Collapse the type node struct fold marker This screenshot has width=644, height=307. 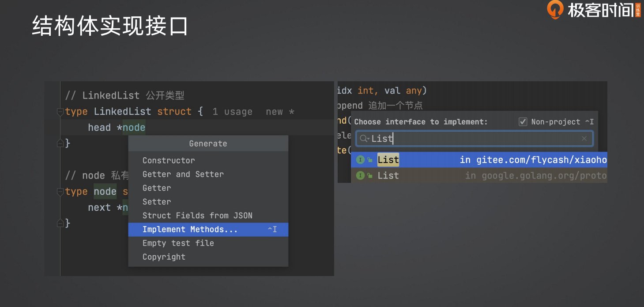click(x=60, y=192)
